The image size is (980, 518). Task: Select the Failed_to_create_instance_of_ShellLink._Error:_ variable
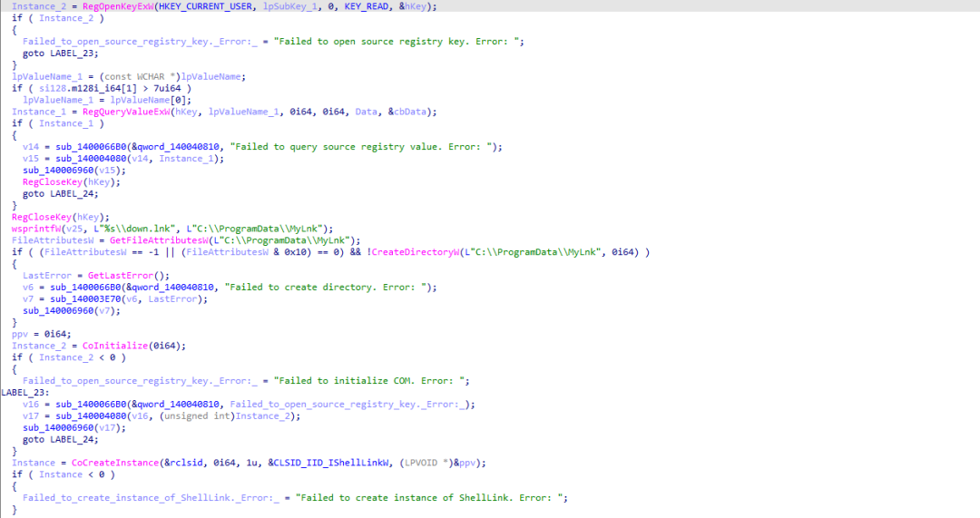(x=151, y=498)
